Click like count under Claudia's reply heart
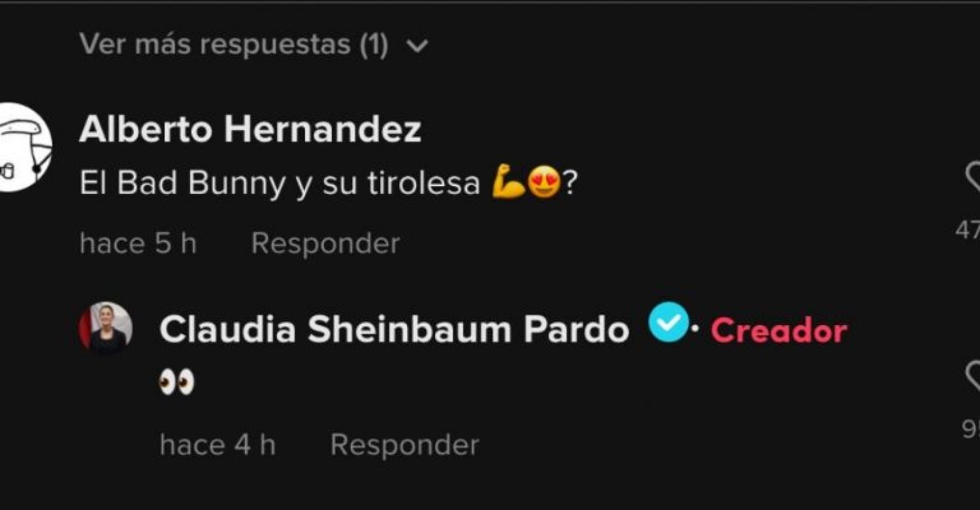Viewport: 980px width, 510px height. click(x=971, y=429)
